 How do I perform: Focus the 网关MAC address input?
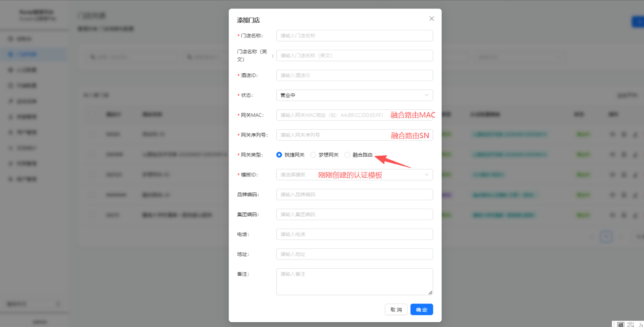354,115
